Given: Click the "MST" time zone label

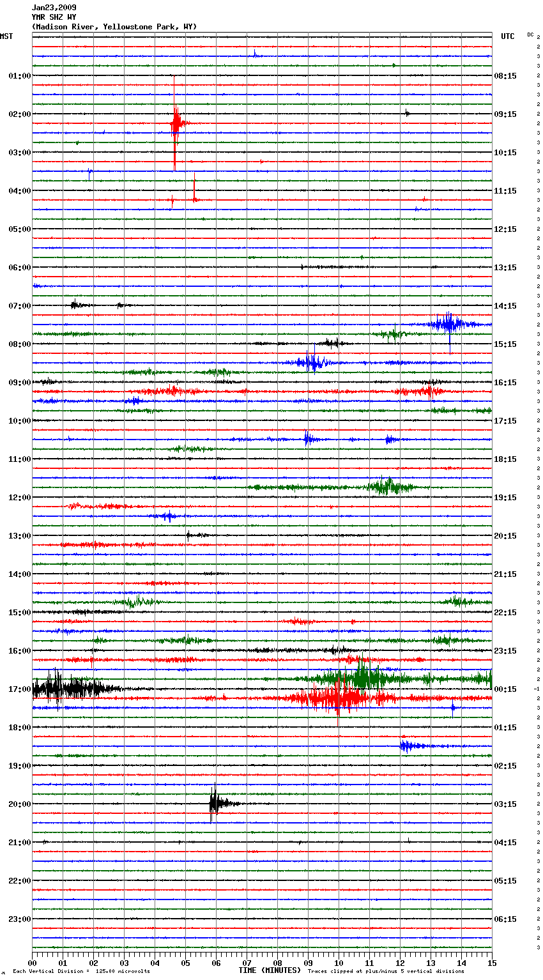Looking at the screenshot, I should (x=6, y=36).
